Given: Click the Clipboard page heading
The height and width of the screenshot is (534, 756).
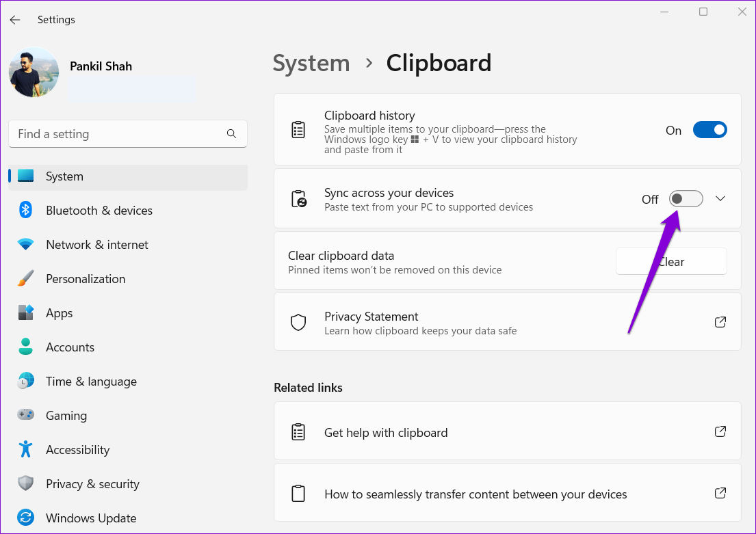Looking at the screenshot, I should [x=439, y=63].
